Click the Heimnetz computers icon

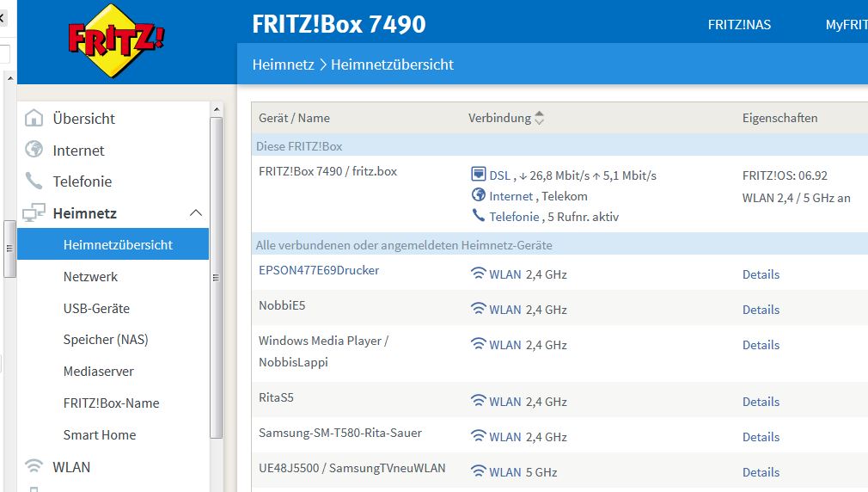click(x=34, y=212)
